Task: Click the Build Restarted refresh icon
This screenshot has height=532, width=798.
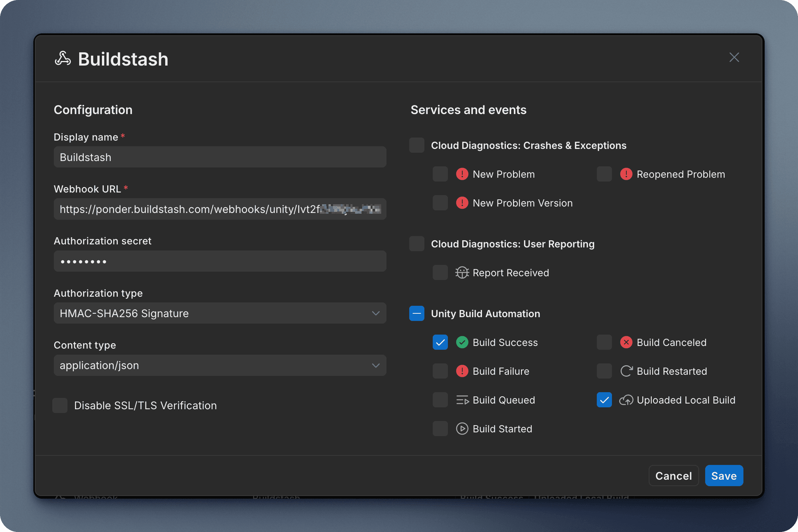Action: [626, 371]
